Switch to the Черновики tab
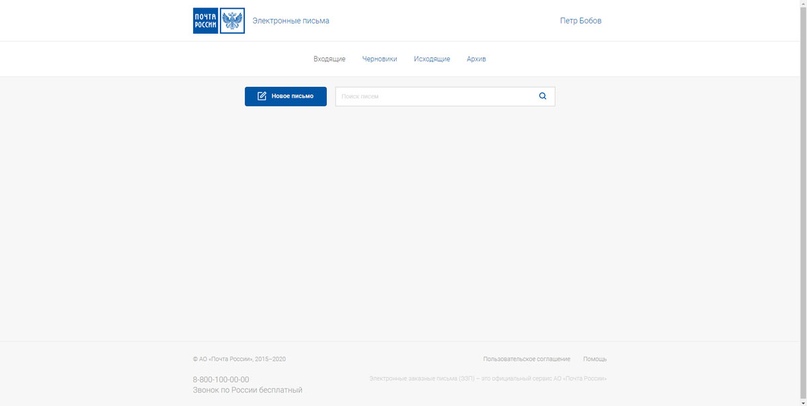Viewport: 807px width, 406px height. 379,59
